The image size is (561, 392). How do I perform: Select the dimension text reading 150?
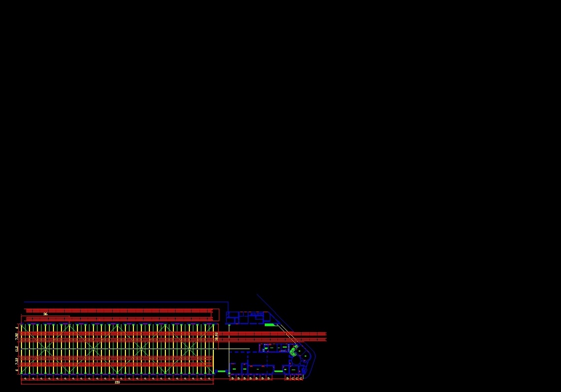point(116,383)
